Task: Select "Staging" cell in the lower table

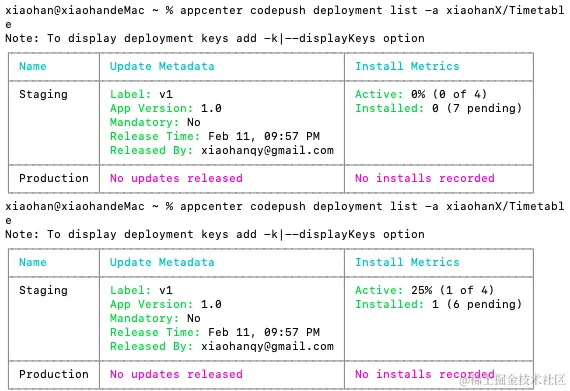Action: point(43,290)
